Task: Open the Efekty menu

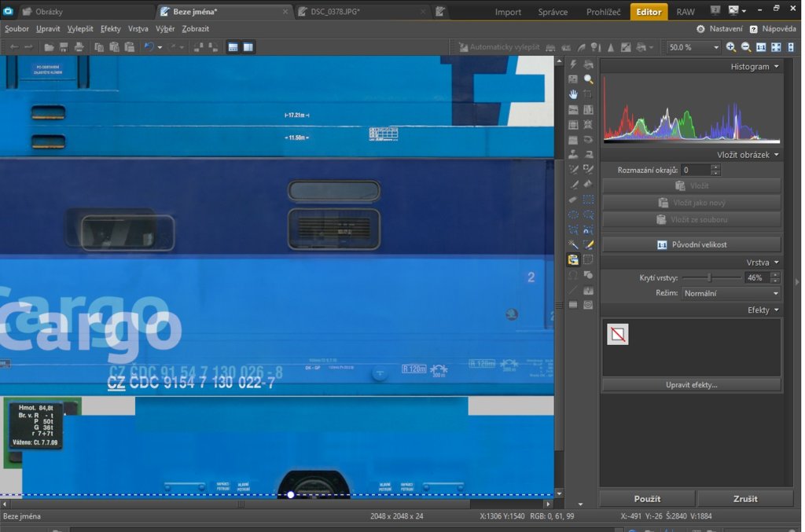Action: (x=110, y=28)
